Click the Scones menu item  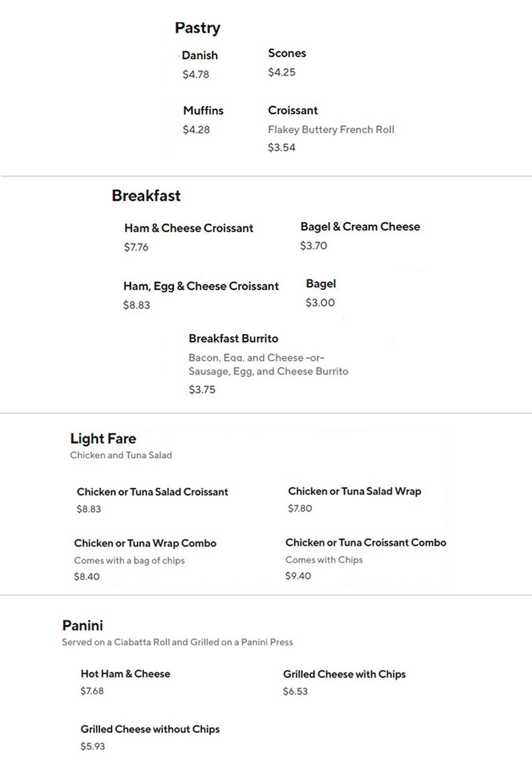[287, 53]
